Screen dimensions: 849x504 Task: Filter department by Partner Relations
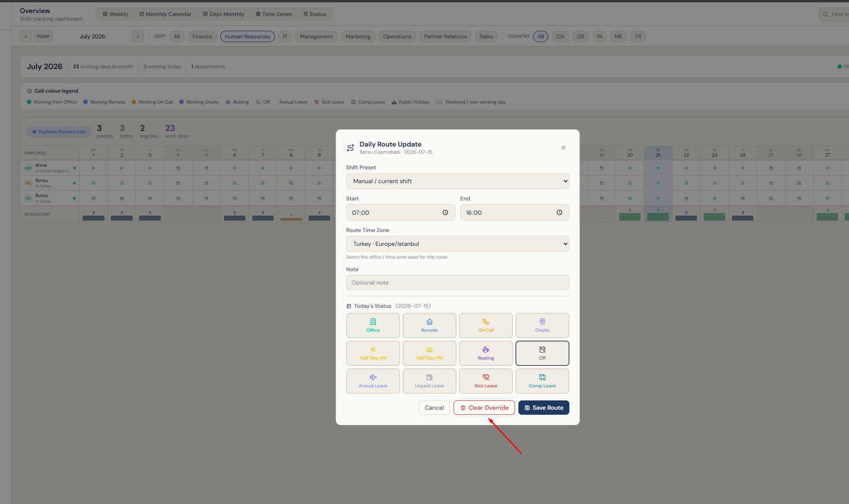pos(445,36)
